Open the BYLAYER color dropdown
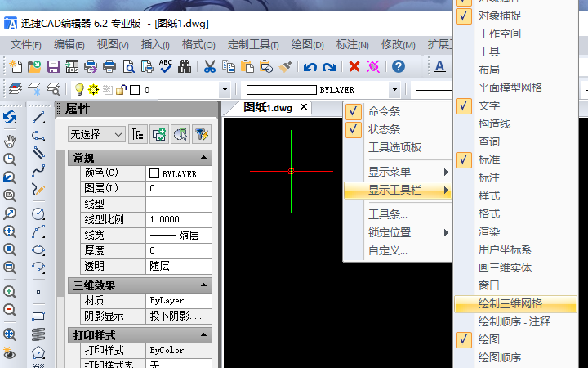Viewport: 588px width, 368px height. coord(394,89)
